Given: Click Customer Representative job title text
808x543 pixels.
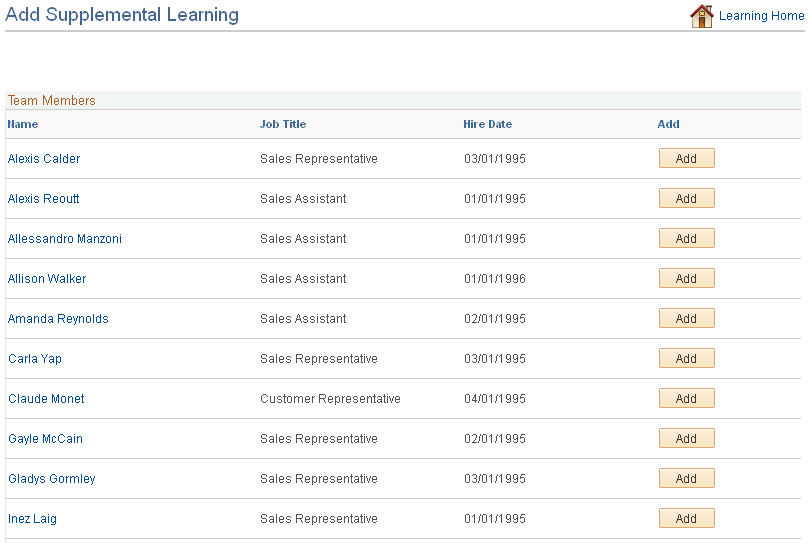Looking at the screenshot, I should coord(330,399).
